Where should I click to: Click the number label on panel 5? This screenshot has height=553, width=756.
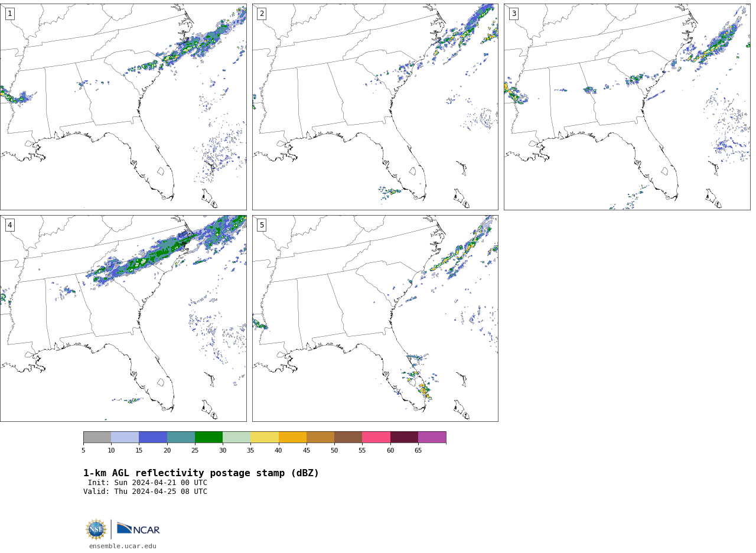coord(262,225)
